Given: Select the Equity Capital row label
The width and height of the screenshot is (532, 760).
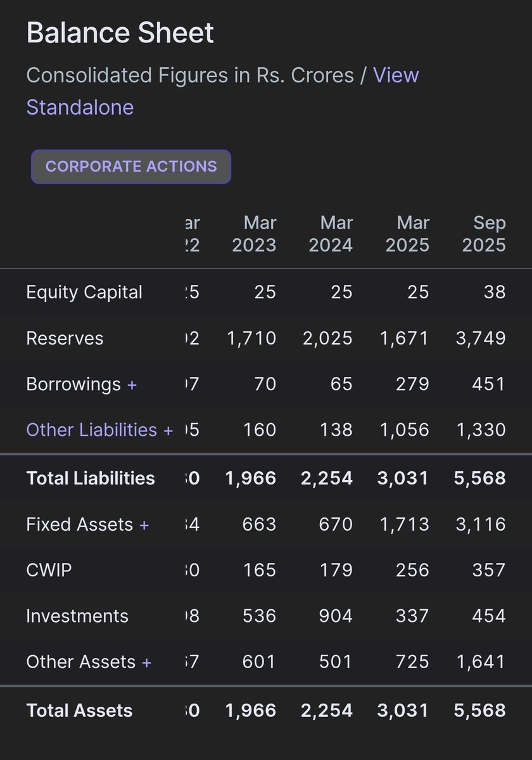Looking at the screenshot, I should 84,293.
